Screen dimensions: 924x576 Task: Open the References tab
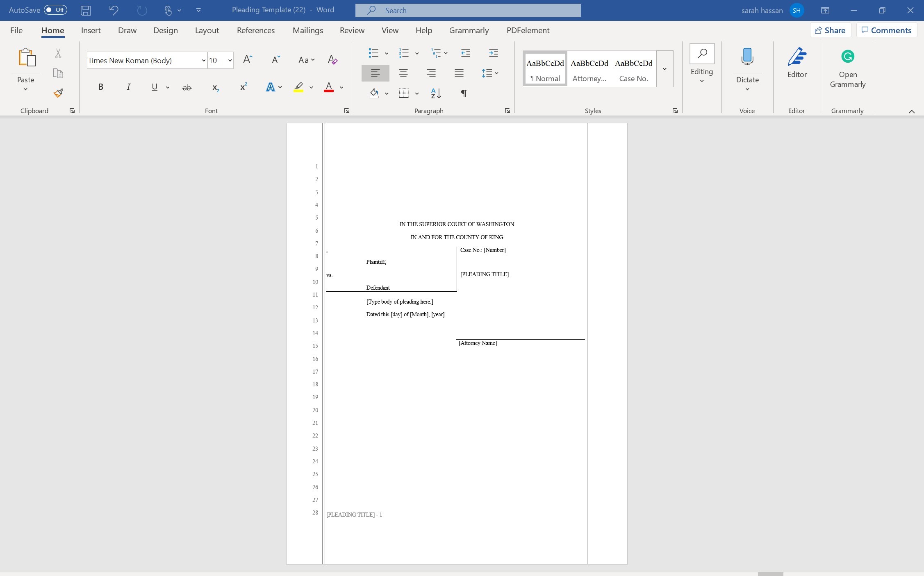click(255, 30)
